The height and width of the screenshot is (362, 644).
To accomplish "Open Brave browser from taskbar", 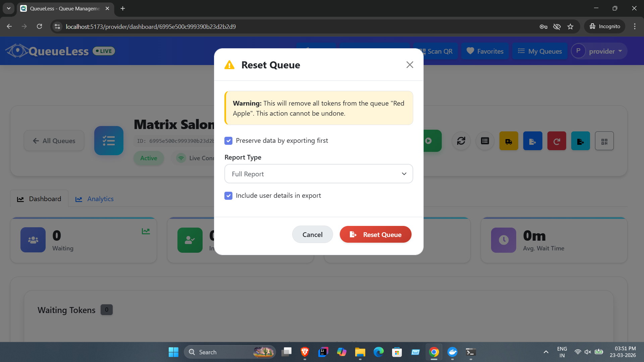I will 305,352.
